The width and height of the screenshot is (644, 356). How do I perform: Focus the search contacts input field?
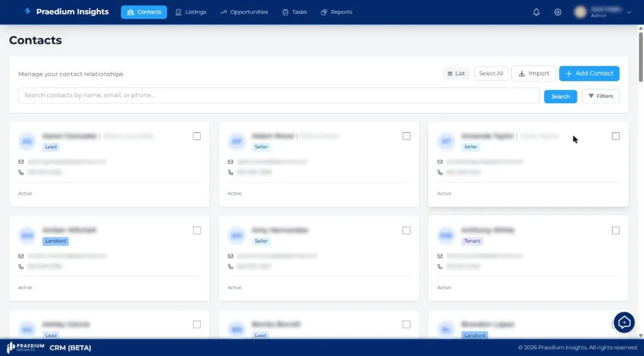point(278,95)
